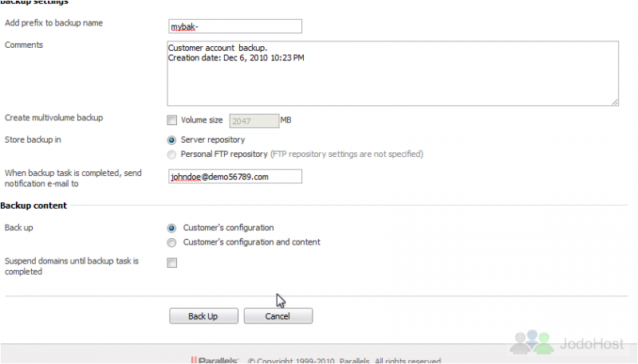Click the 'Backup content' section heading
The width and height of the screenshot is (638, 364).
(x=33, y=205)
